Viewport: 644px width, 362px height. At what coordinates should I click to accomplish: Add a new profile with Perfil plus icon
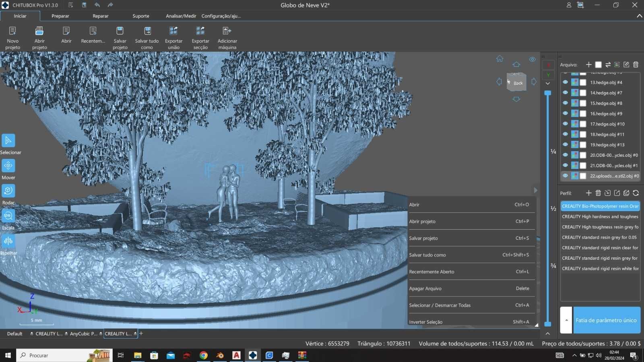click(589, 193)
